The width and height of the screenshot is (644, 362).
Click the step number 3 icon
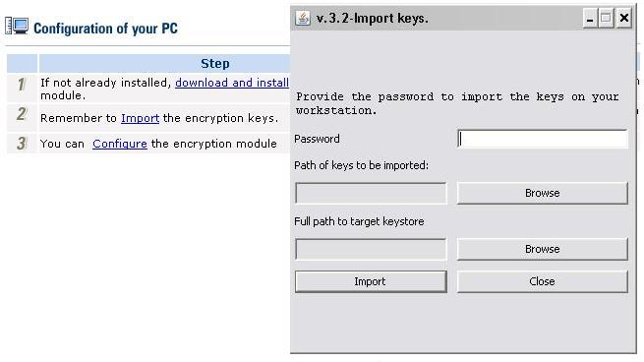coord(22,144)
